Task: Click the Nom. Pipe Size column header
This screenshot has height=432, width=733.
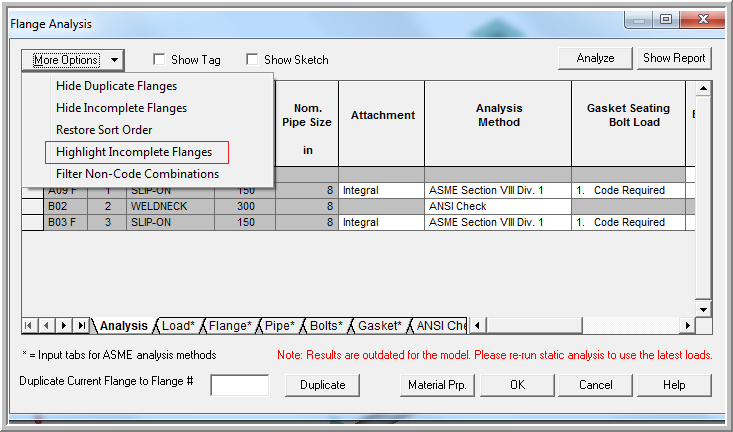Action: [307, 123]
